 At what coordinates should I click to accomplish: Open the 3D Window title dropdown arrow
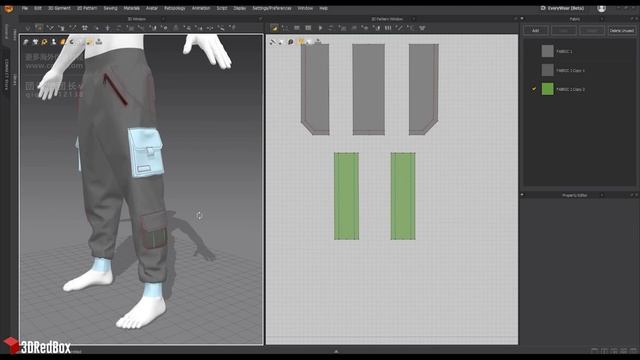pyautogui.click(x=163, y=19)
